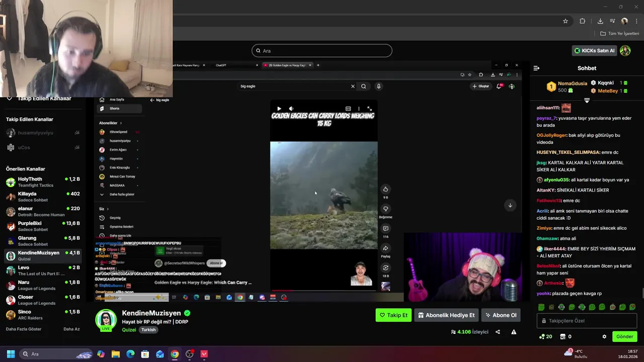Open Quizei category link
Image resolution: width=644 pixels, height=362 pixels.
pos(129,330)
